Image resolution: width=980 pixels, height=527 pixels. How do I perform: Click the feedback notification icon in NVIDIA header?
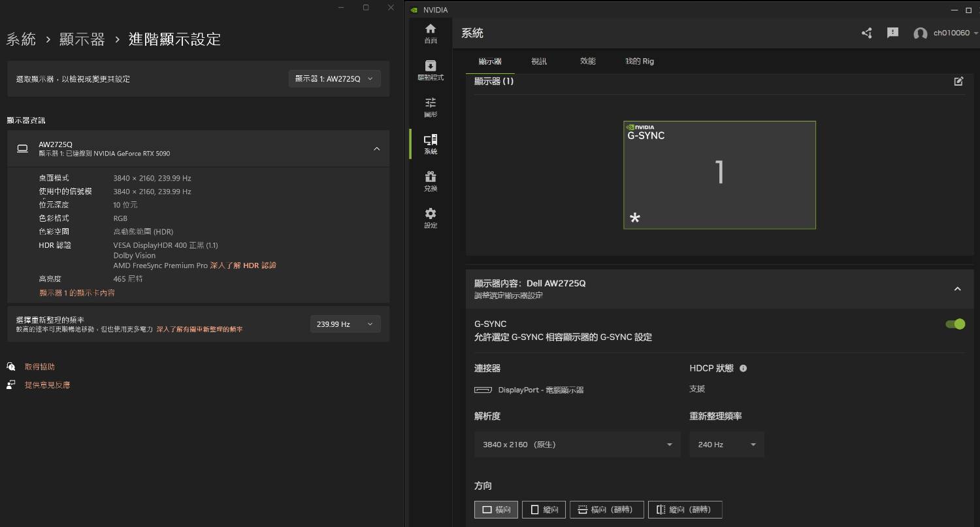(x=892, y=33)
